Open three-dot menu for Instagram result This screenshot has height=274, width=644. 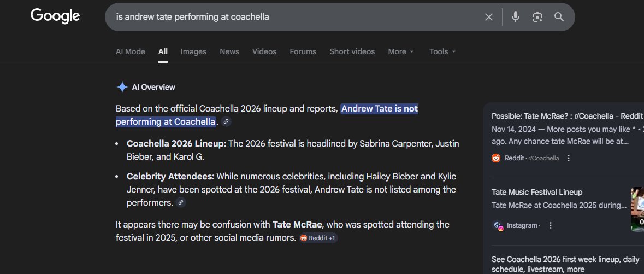click(551, 225)
